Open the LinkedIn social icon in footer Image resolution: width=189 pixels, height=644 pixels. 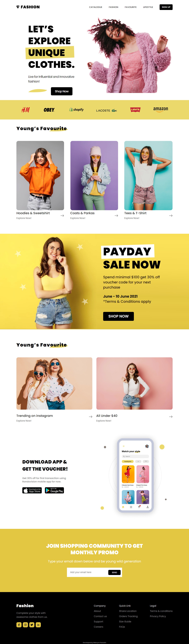point(38,624)
